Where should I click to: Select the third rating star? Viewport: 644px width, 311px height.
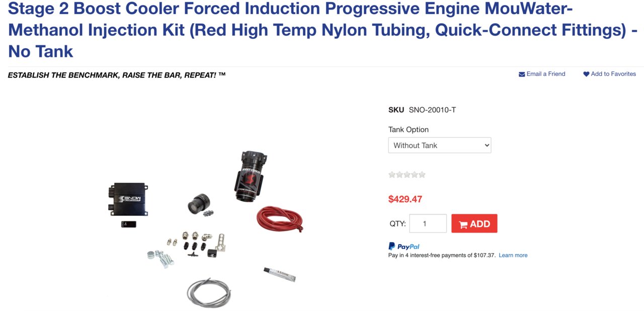click(x=407, y=175)
